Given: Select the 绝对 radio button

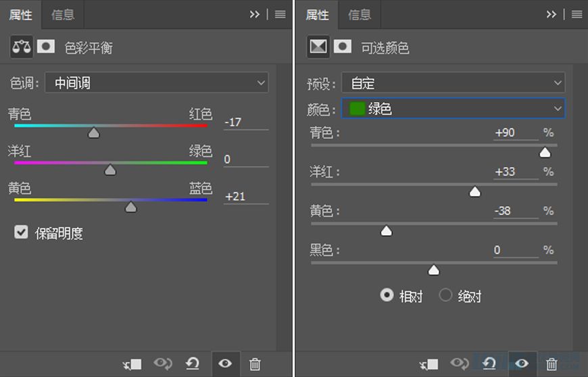Looking at the screenshot, I should [x=445, y=295].
